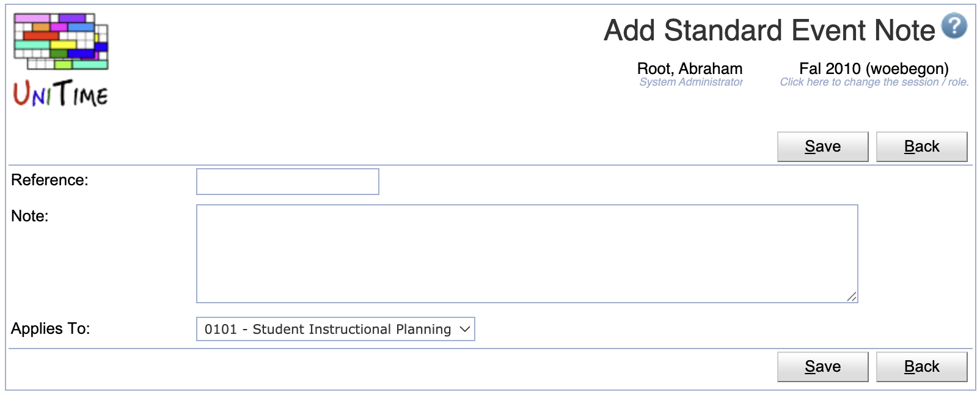Click the UniTime wordmark under the logo
This screenshot has width=980, height=395.
pos(60,94)
